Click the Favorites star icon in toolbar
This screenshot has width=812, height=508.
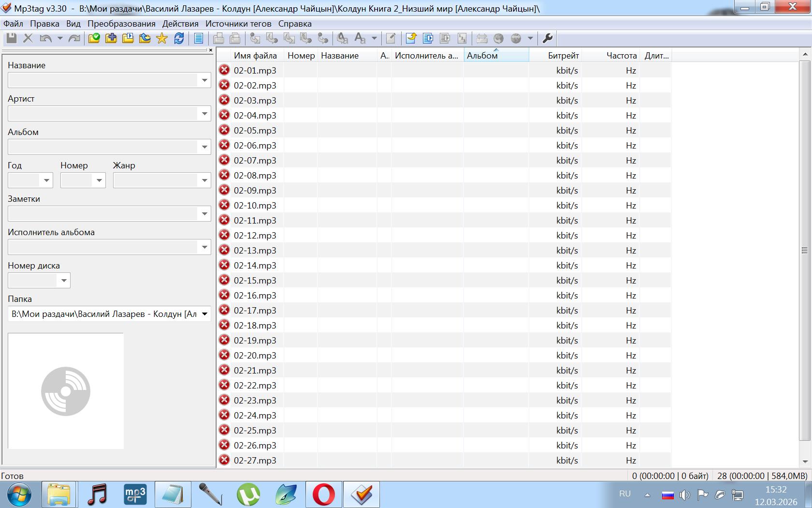pos(162,38)
